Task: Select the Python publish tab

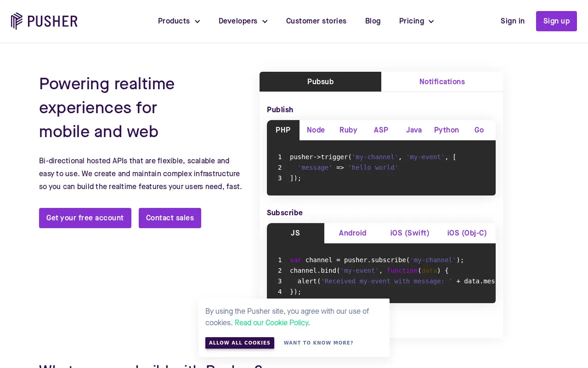Action: click(x=447, y=130)
